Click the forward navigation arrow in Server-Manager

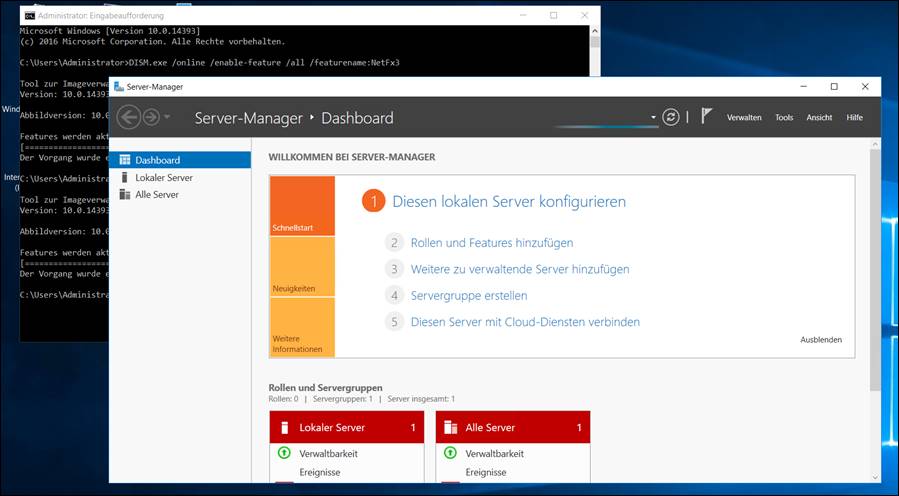coord(150,117)
